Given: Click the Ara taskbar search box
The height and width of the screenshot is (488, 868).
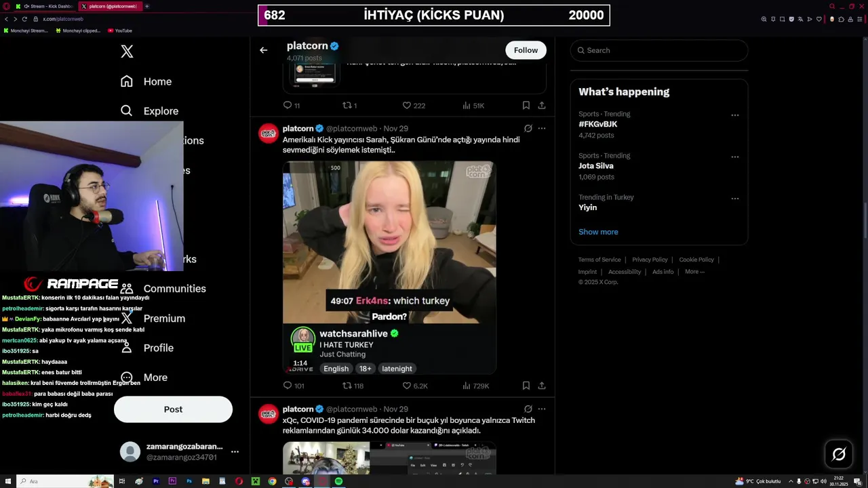Looking at the screenshot, I should [x=64, y=481].
